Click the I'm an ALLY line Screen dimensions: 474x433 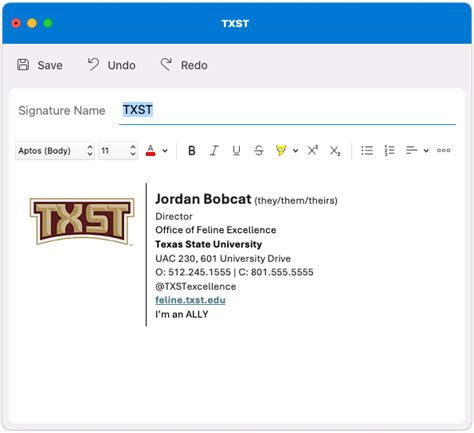tap(182, 314)
